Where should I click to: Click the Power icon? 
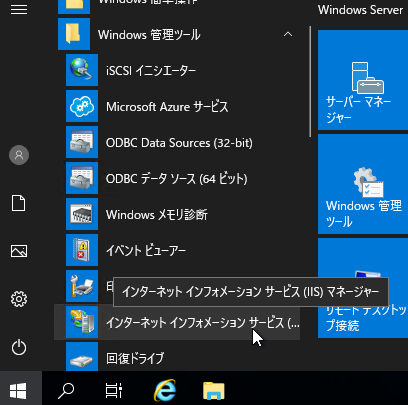tap(19, 347)
